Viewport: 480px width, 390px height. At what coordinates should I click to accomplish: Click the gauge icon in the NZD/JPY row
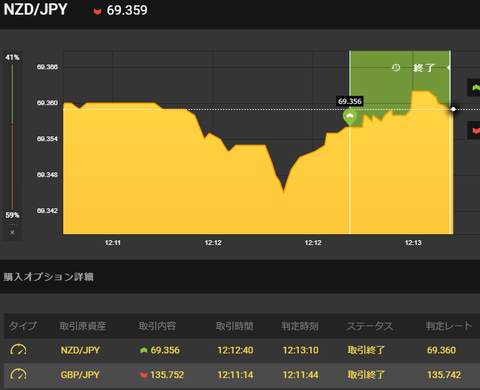point(18,350)
